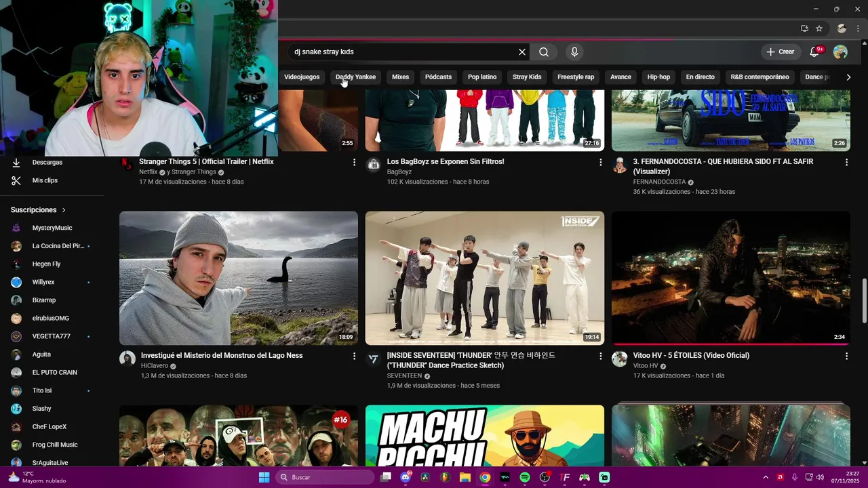This screenshot has width=868, height=488.
Task: Open OBS Studio from the taskbar
Action: pyautogui.click(x=545, y=477)
